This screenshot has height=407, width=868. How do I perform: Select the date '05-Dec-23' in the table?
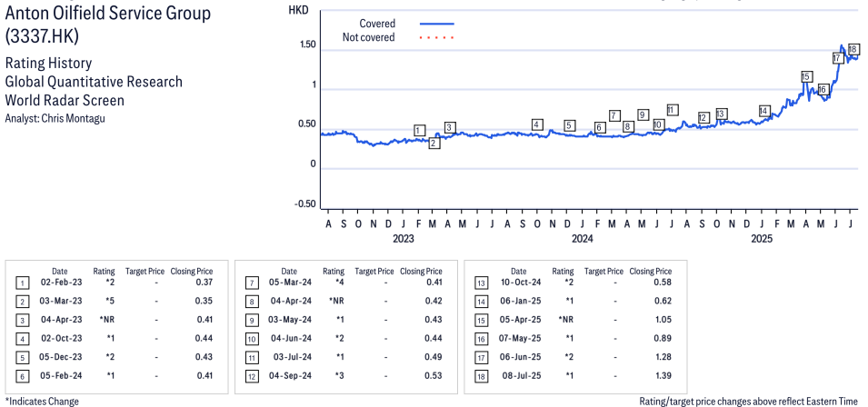[x=62, y=357]
